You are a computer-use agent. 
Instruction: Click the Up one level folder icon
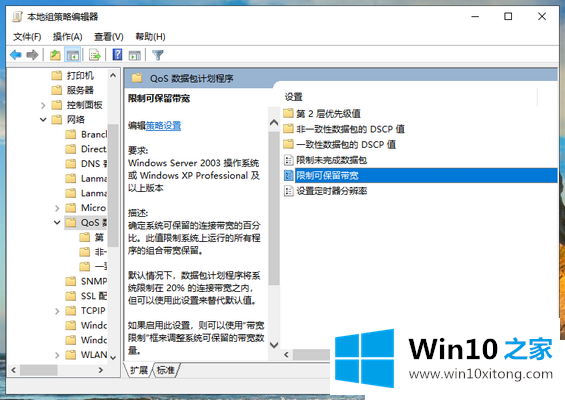pyautogui.click(x=55, y=55)
